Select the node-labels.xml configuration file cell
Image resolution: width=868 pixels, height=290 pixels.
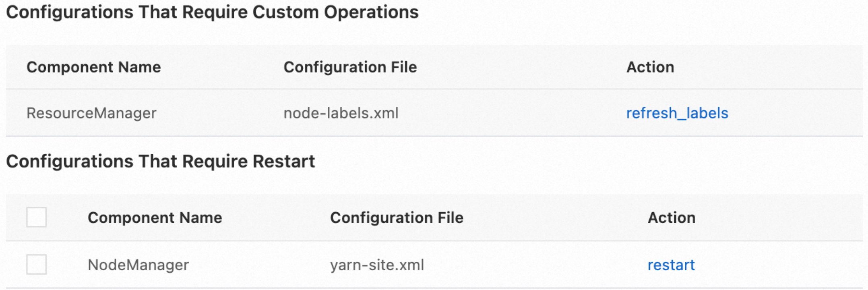[341, 113]
